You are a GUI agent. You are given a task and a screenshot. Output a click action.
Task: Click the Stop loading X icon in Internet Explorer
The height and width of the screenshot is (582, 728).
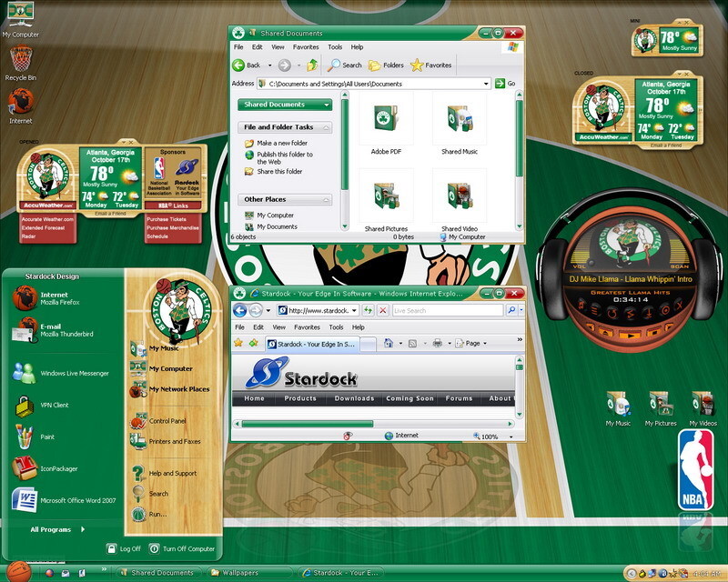(x=384, y=310)
